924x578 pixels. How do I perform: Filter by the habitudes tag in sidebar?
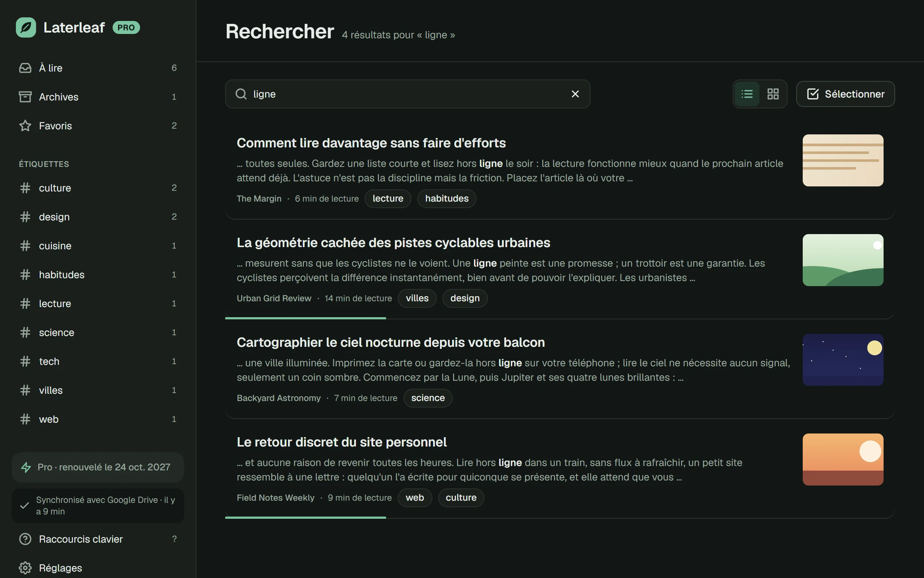tap(98, 275)
